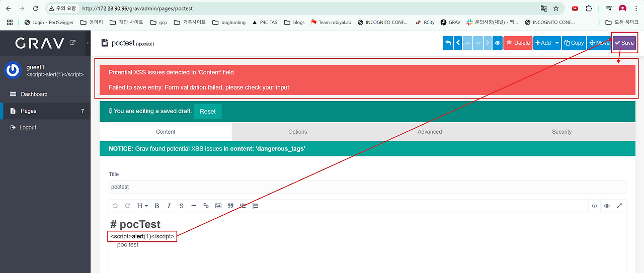Open Google apps grid in bookmarks bar

10,22
